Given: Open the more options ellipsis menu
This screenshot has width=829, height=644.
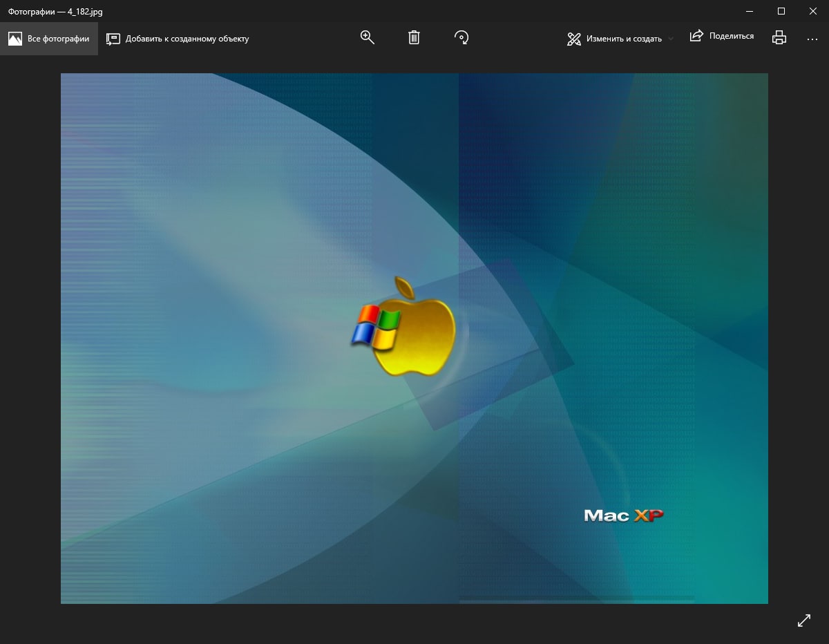Looking at the screenshot, I should (x=812, y=39).
